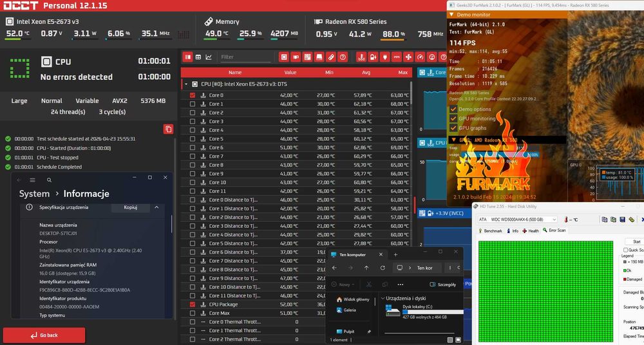The image size is (644, 345).
Task: Switch OCCT monitoring to table view icon
Action: (198, 57)
